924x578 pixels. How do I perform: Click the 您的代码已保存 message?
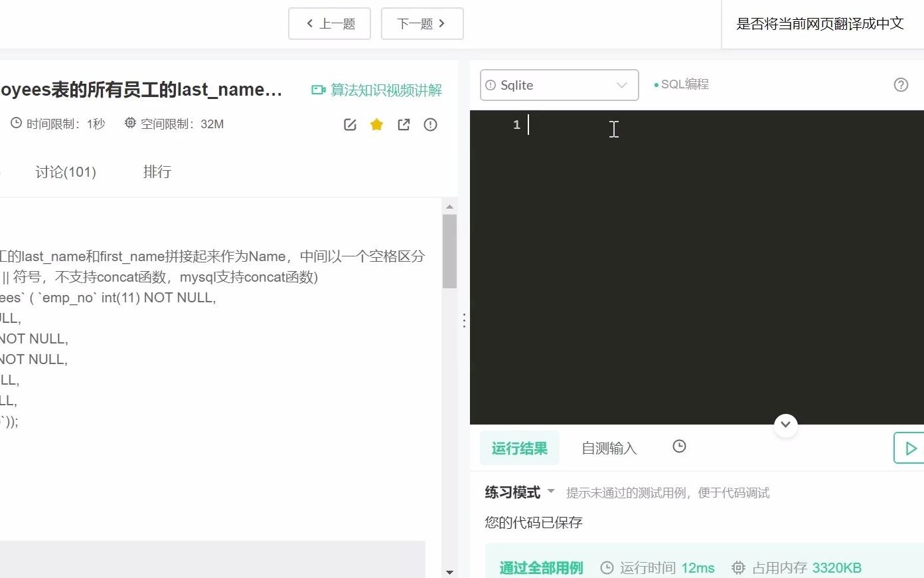pos(534,523)
